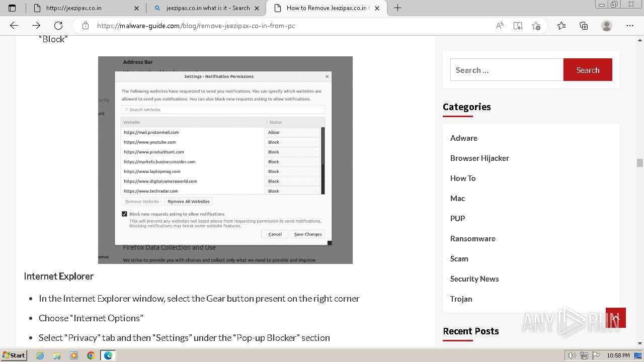Switch to the https://jeezipax.co.in tab
This screenshot has height=362, width=644.
point(86,8)
